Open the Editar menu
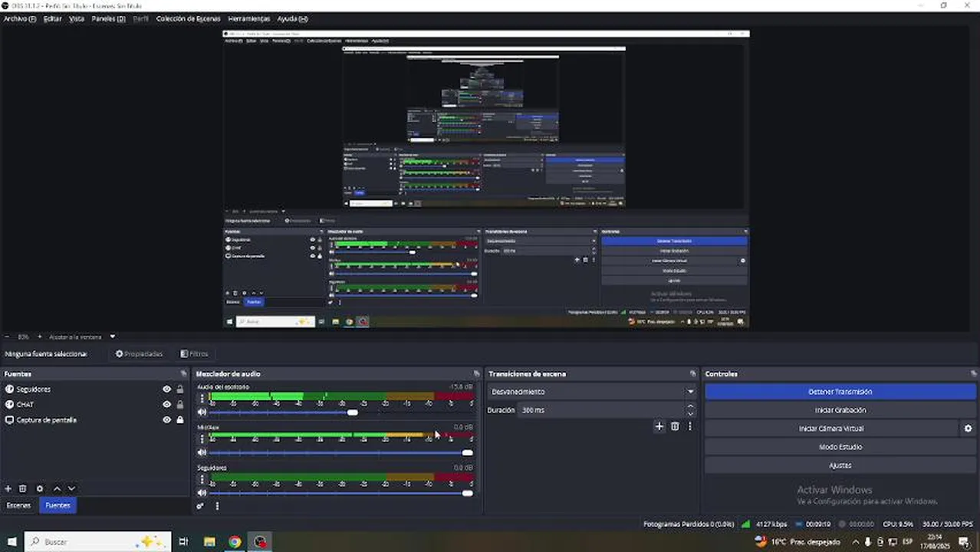Viewport: 980px width, 552px height. pos(53,18)
